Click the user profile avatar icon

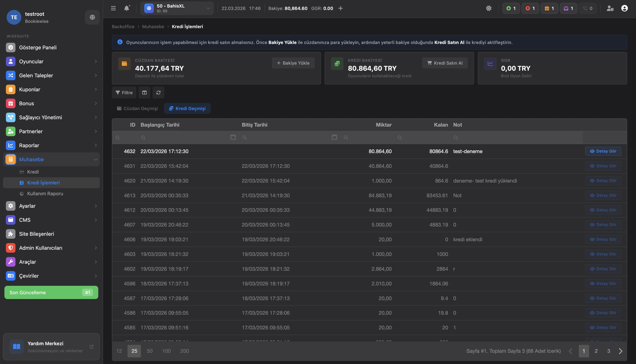coord(624,8)
